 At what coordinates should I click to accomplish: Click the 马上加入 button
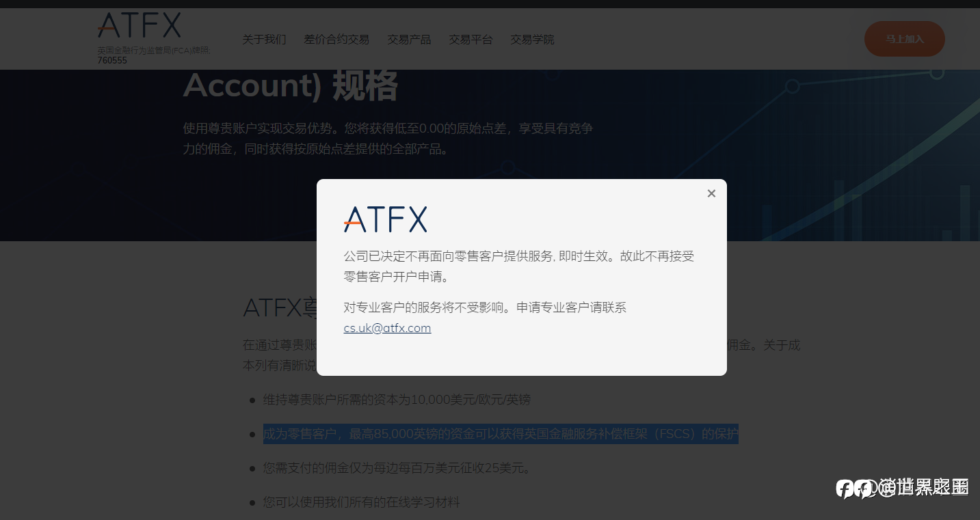pyautogui.click(x=905, y=39)
